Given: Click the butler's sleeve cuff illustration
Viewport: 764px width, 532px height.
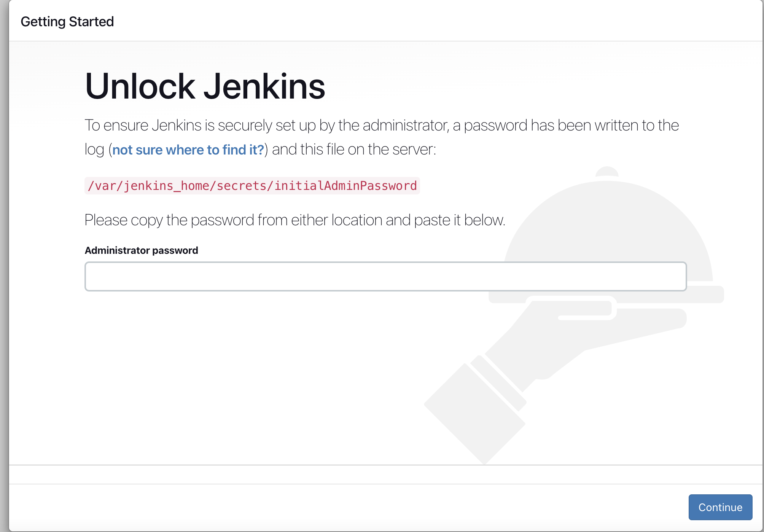Looking at the screenshot, I should click(498, 382).
